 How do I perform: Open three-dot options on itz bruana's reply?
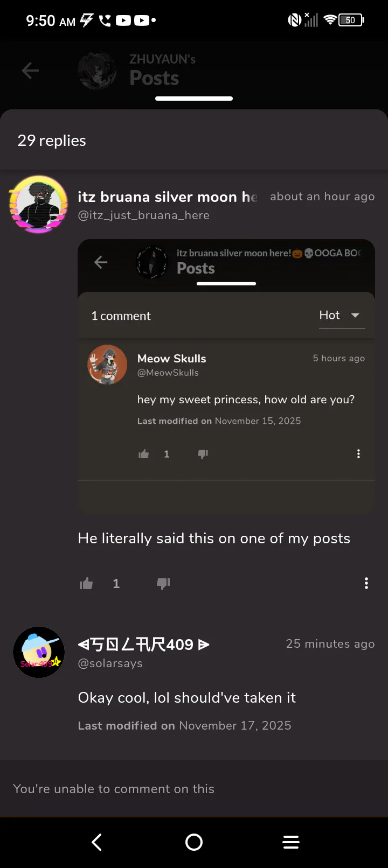click(366, 583)
